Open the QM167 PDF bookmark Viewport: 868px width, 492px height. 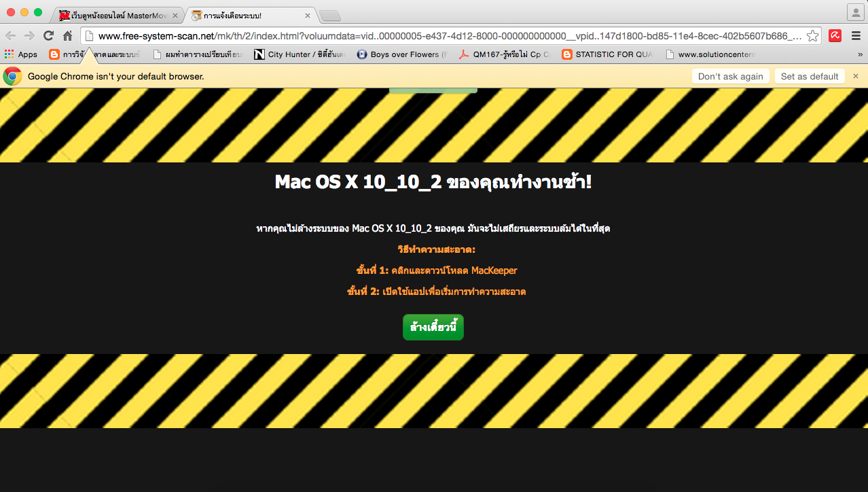click(x=505, y=54)
